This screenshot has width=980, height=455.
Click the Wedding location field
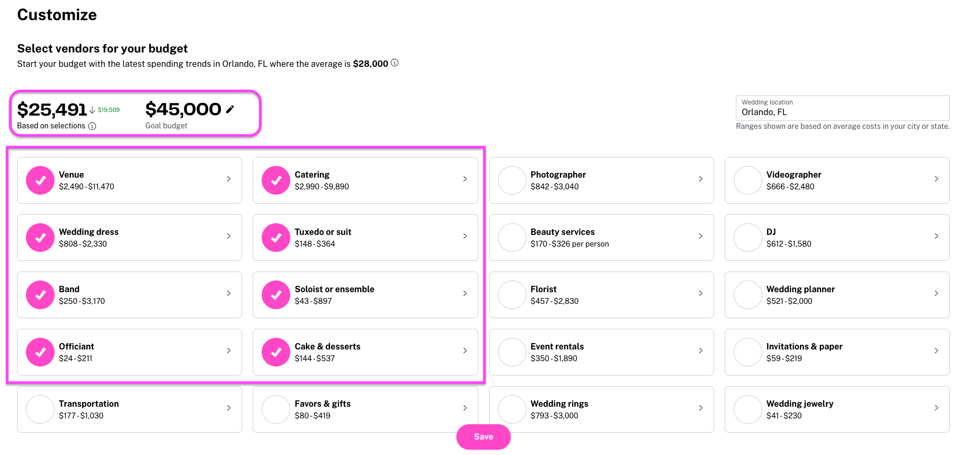pyautogui.click(x=842, y=108)
